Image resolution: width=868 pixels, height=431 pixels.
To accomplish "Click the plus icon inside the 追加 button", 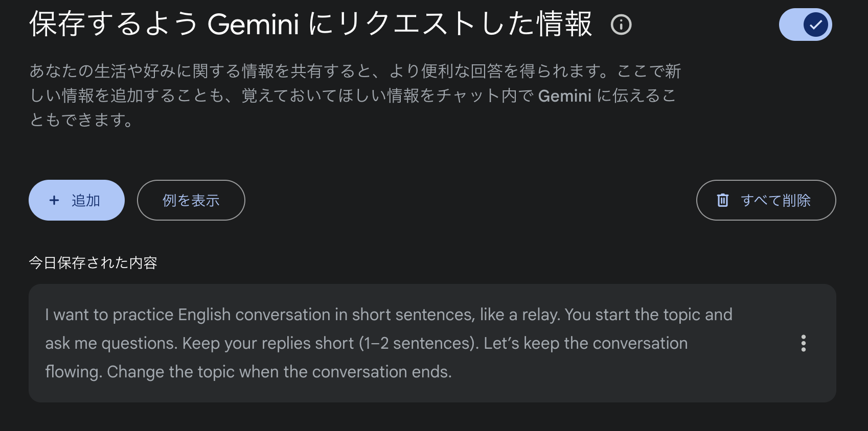I will [54, 200].
